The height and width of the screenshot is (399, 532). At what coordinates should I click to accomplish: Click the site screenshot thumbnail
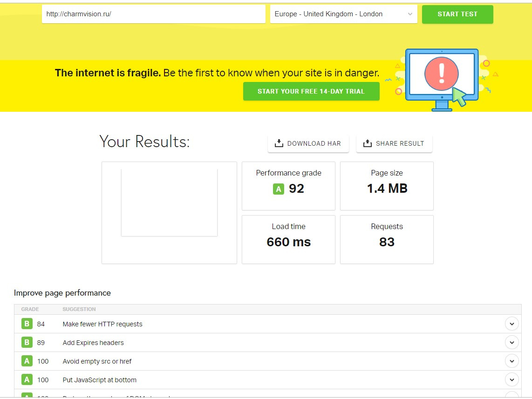[169, 203]
